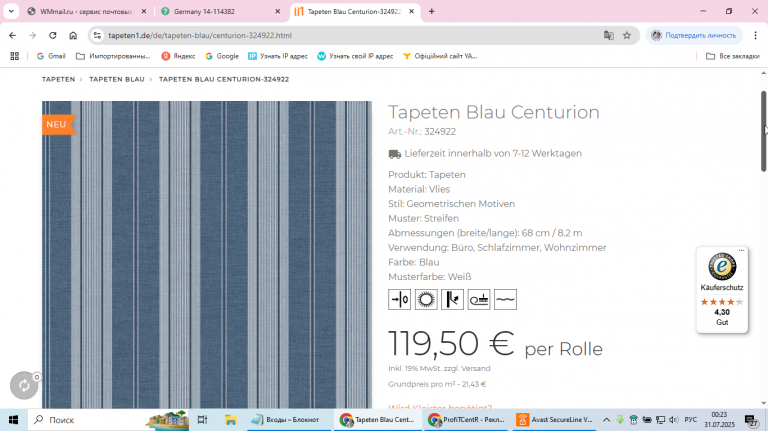
Task: Enlarge the blue striped wallpaper image
Action: pos(207,255)
